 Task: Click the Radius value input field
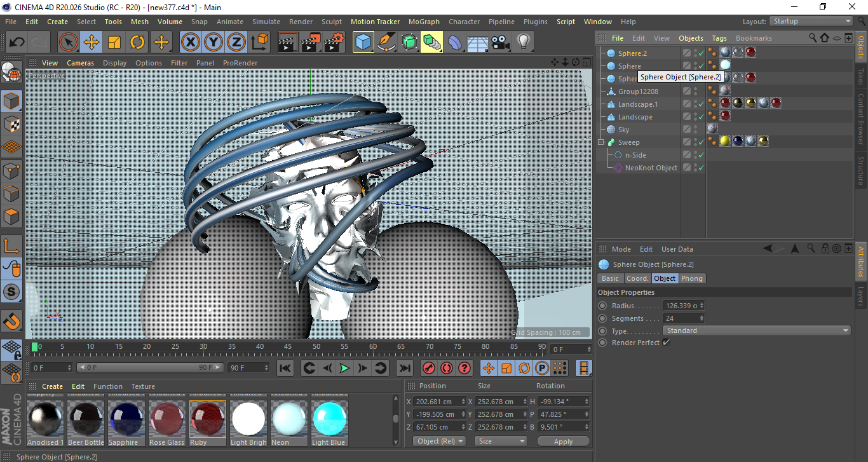point(681,306)
